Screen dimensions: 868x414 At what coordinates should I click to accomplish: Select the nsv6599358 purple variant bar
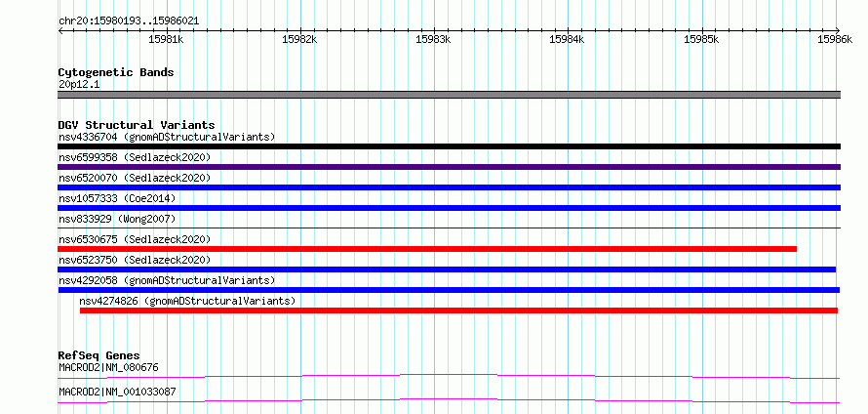click(449, 167)
